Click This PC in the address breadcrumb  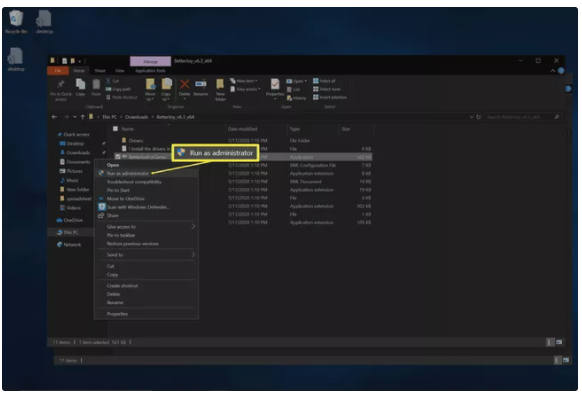click(x=109, y=117)
